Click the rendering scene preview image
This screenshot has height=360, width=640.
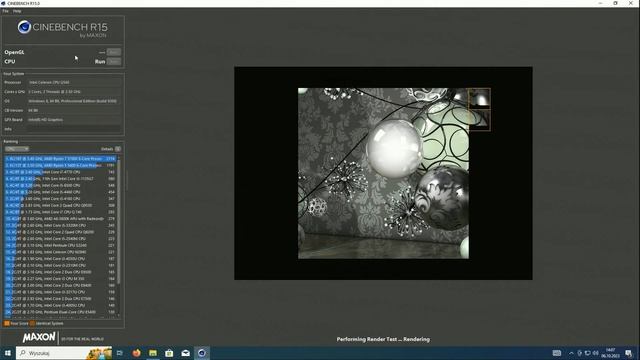click(x=383, y=173)
